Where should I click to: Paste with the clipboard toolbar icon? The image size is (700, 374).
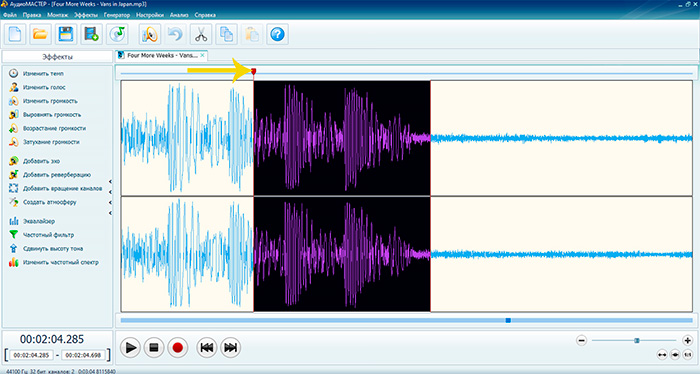[252, 34]
